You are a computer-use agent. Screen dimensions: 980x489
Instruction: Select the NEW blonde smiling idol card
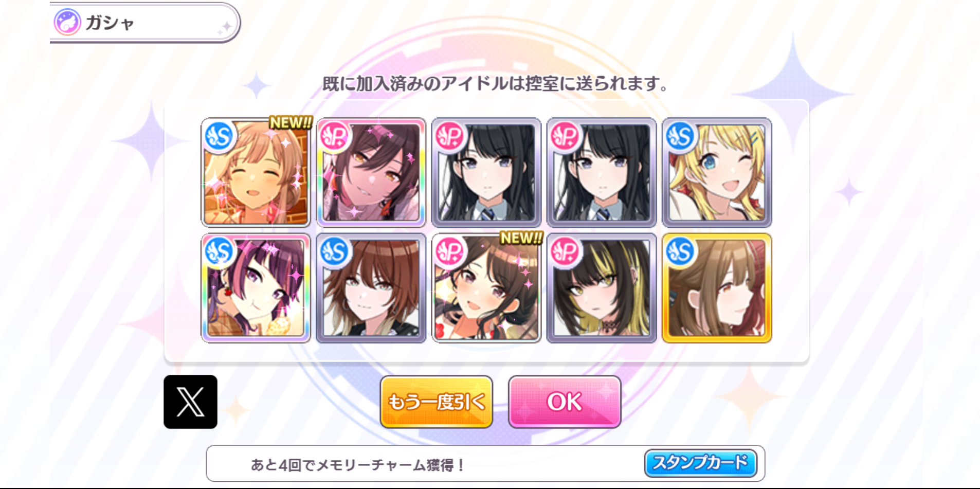256,173
